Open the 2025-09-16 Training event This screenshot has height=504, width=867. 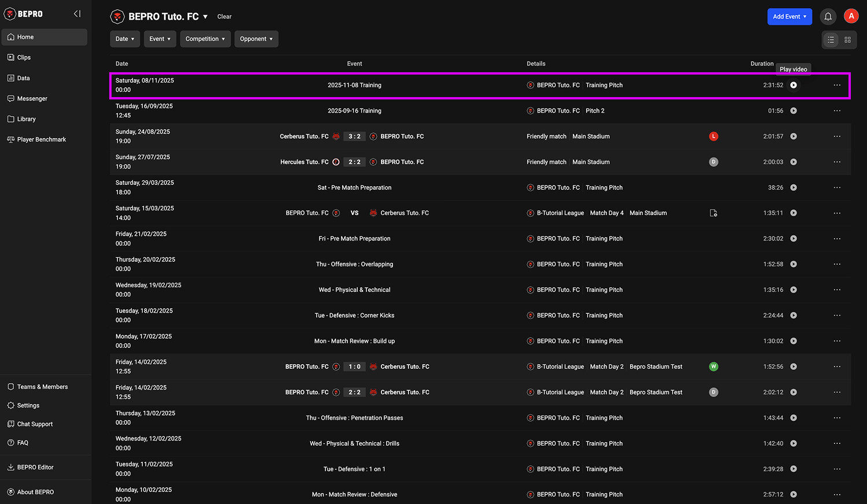[354, 111]
